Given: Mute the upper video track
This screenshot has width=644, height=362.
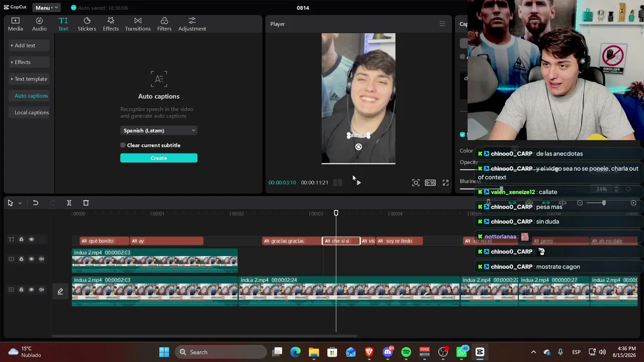Looking at the screenshot, I should (x=41, y=259).
